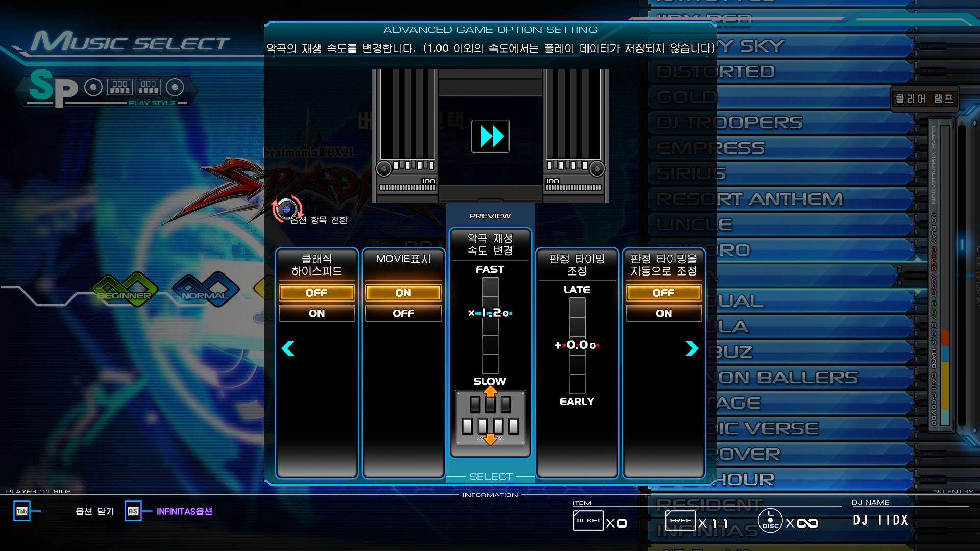
Task: Click the BS key INFINITAS option icon
Action: (x=133, y=511)
